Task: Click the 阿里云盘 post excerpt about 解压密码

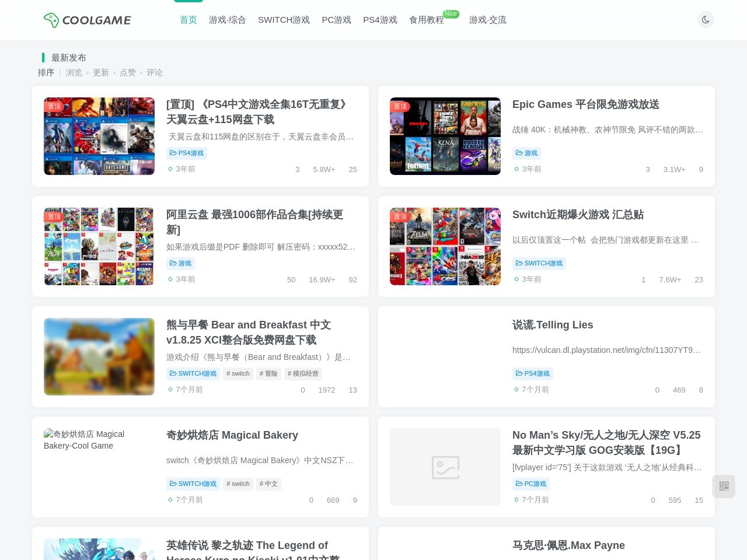Action: [261, 247]
